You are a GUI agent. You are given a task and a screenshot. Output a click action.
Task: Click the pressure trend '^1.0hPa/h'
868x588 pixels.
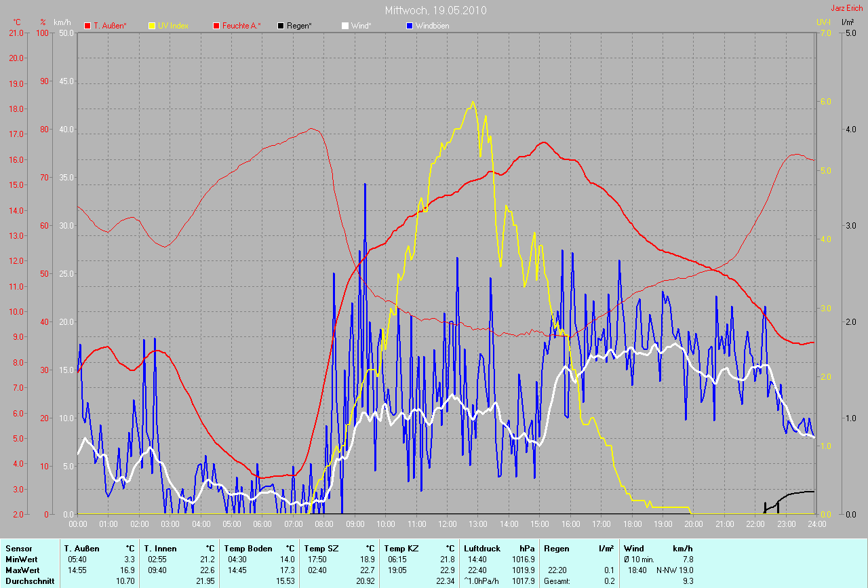pos(482,581)
